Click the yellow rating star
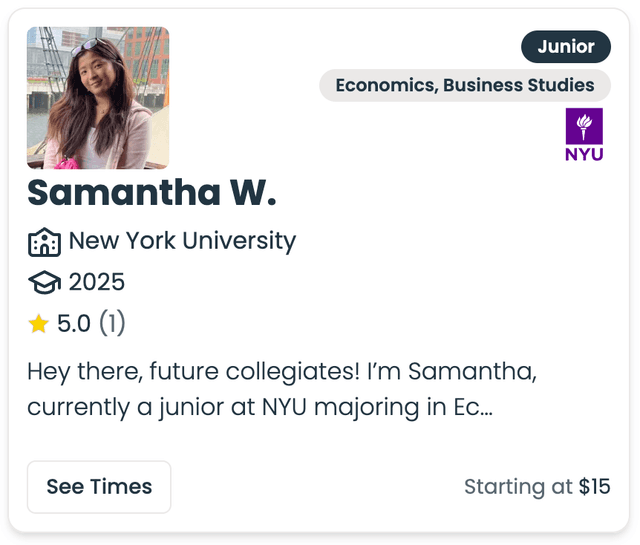The width and height of the screenshot is (640, 545). (x=39, y=324)
